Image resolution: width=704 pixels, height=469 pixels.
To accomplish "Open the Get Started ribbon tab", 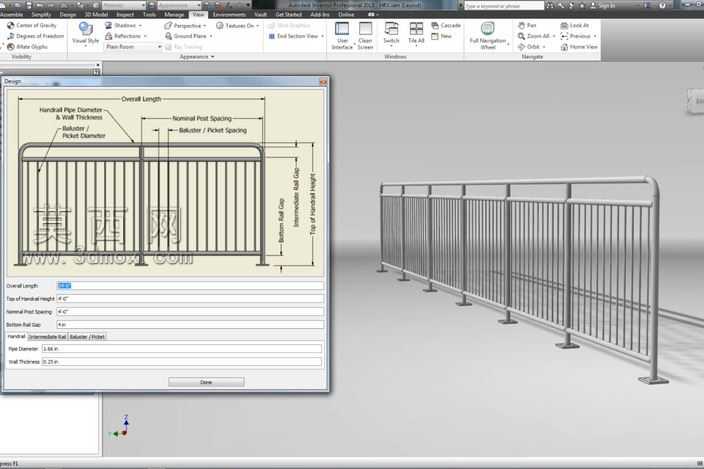I will point(289,15).
